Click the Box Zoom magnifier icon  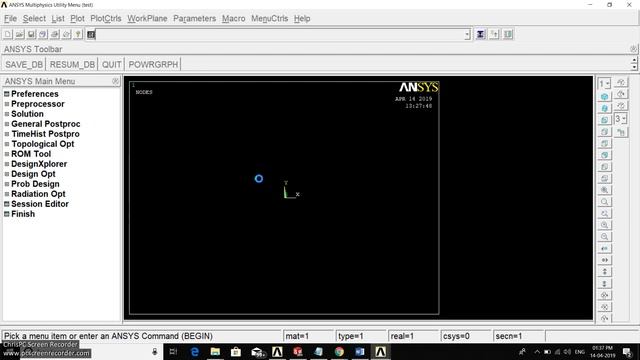click(604, 202)
